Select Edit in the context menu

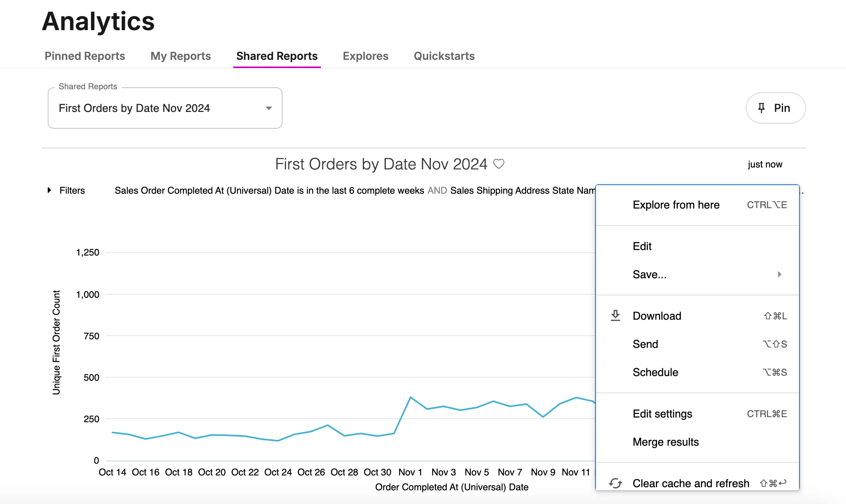(x=697, y=246)
